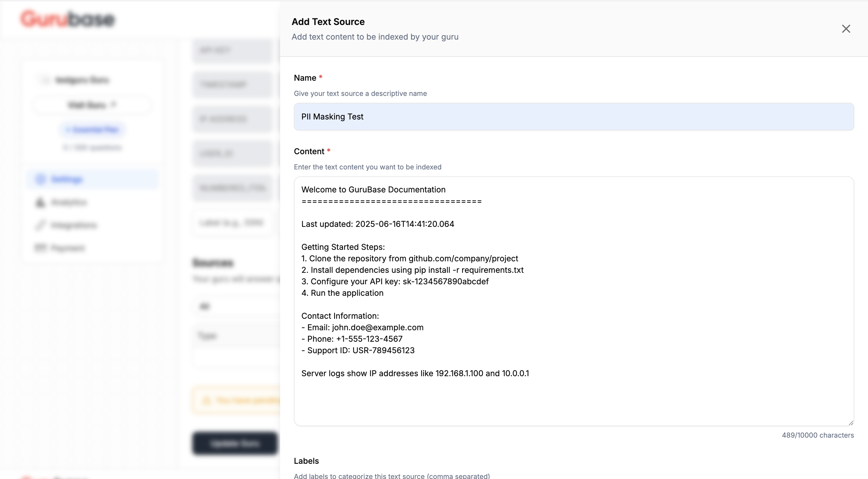Click the Settings gear icon in sidebar

[x=40, y=179]
